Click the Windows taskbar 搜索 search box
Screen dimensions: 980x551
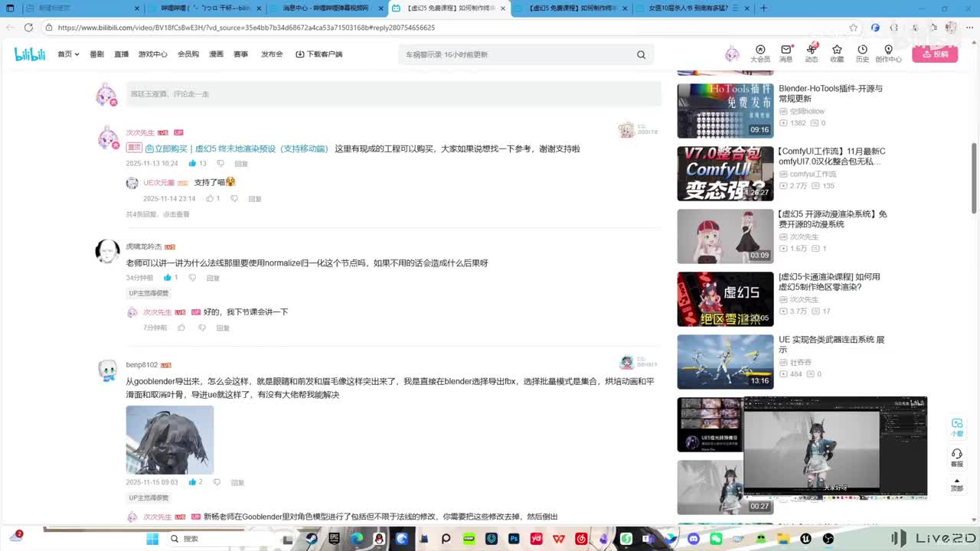coord(222,539)
